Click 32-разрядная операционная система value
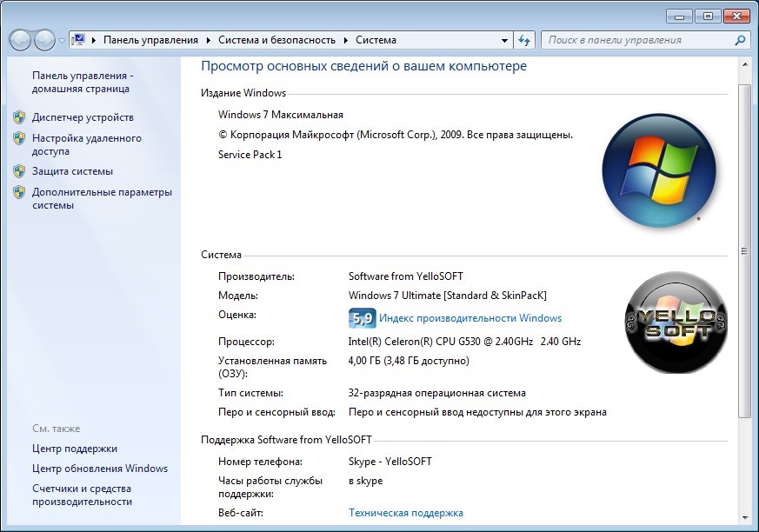The width and height of the screenshot is (759, 532). click(x=436, y=393)
